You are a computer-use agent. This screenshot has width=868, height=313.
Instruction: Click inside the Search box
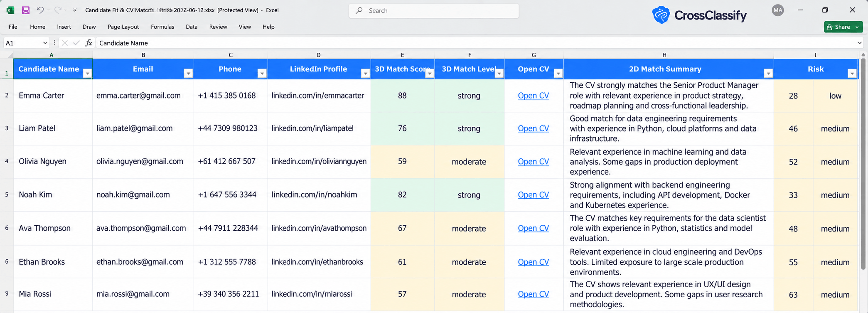tap(434, 10)
